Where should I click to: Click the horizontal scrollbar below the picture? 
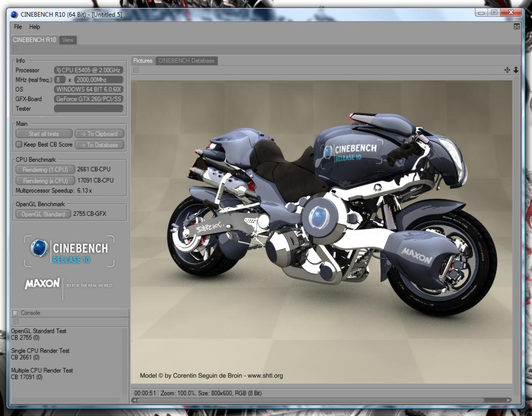tap(321, 400)
